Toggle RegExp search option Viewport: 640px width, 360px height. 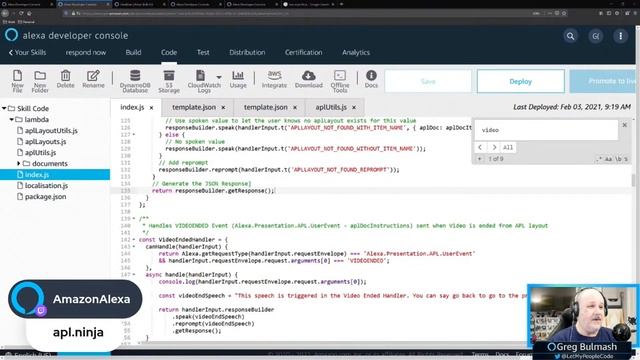[x=599, y=159]
